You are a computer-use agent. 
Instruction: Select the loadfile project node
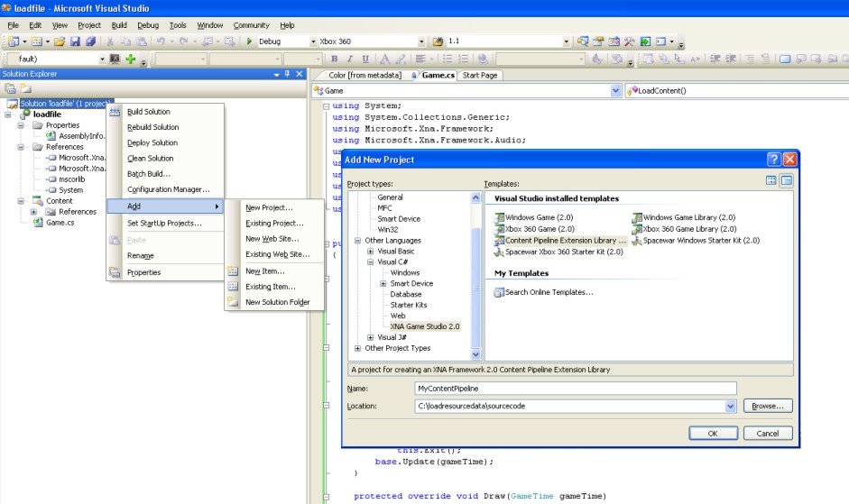[47, 115]
